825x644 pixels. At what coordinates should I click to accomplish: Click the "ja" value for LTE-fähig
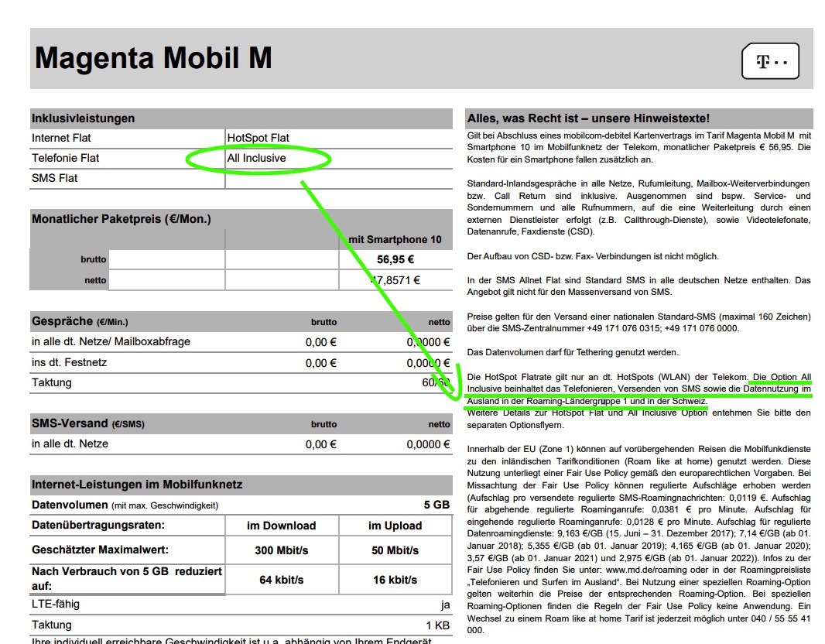[446, 605]
